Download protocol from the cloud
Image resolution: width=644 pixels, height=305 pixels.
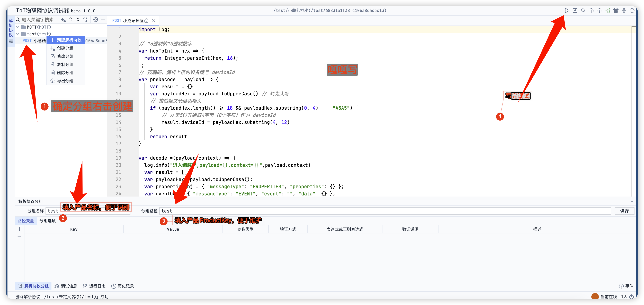coord(600,11)
